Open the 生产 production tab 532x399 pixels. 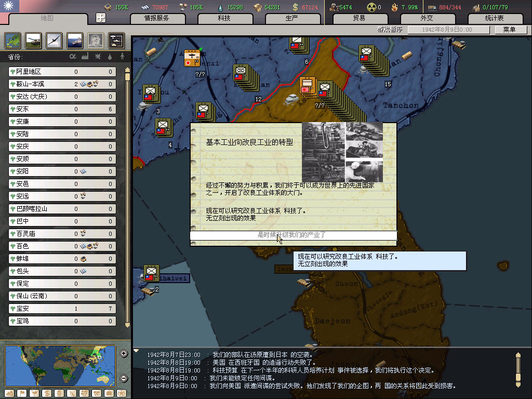click(x=292, y=18)
